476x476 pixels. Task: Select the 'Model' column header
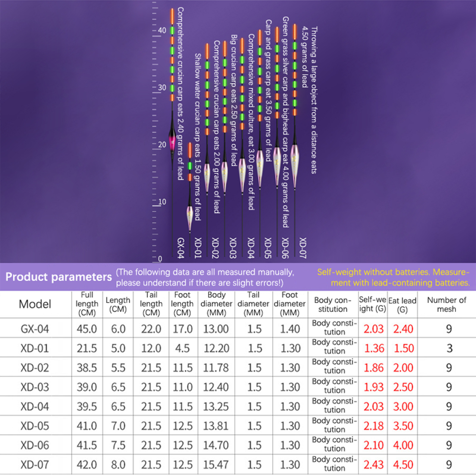[x=35, y=304]
